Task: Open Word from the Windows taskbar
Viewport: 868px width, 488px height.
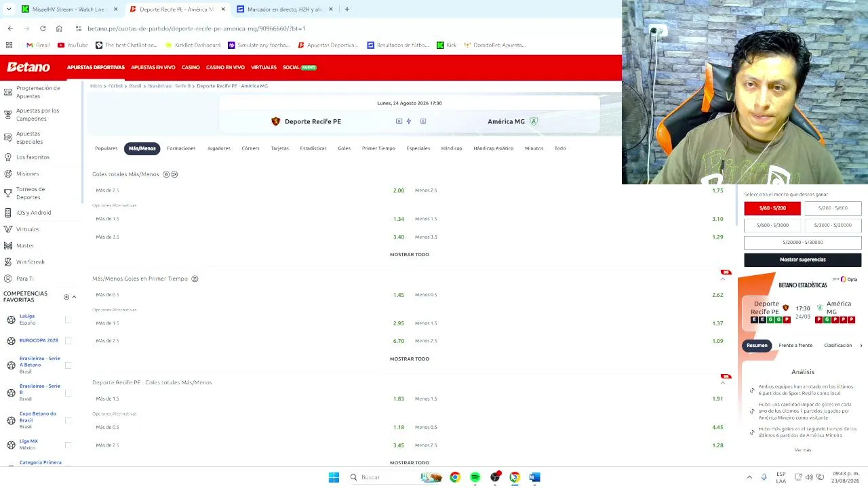Action: 534,477
